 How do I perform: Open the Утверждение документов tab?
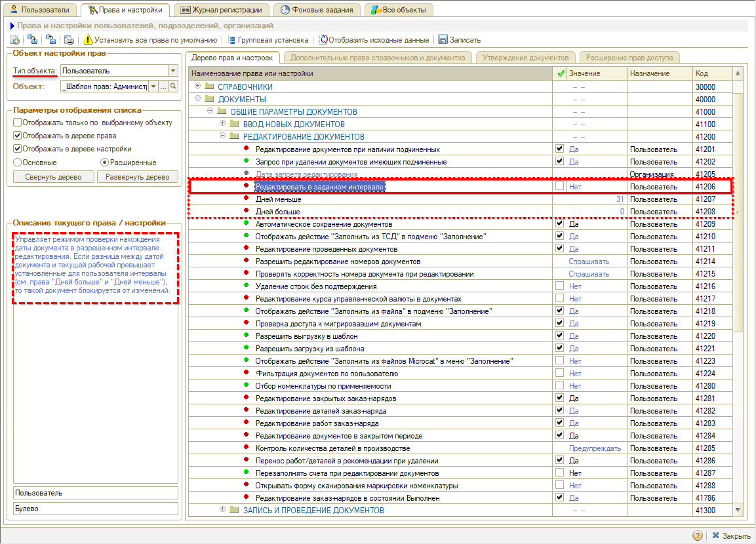(x=526, y=58)
